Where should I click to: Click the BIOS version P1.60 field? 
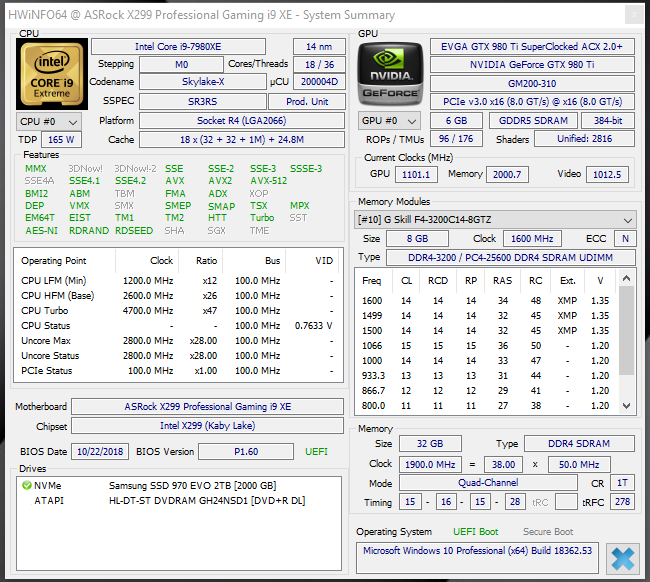[x=246, y=451]
